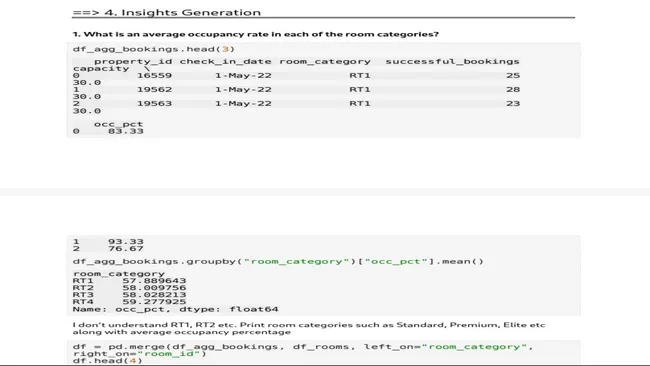Click 1-May-22 date in property 16559 row
Screen dimensions: 650x366
[x=243, y=75]
